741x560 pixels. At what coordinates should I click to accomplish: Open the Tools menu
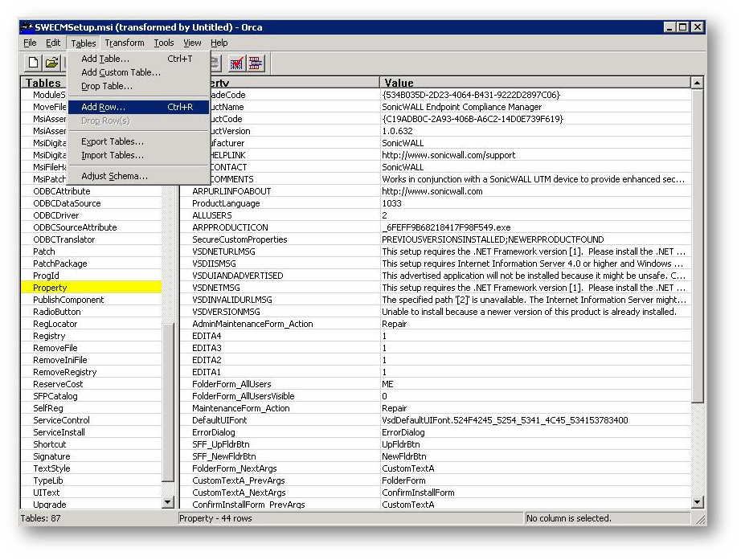tap(164, 43)
